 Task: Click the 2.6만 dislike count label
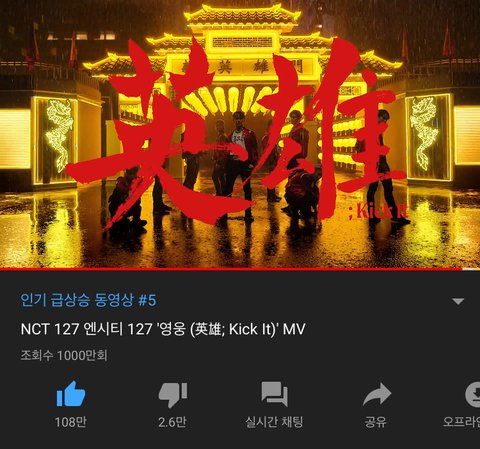172,422
